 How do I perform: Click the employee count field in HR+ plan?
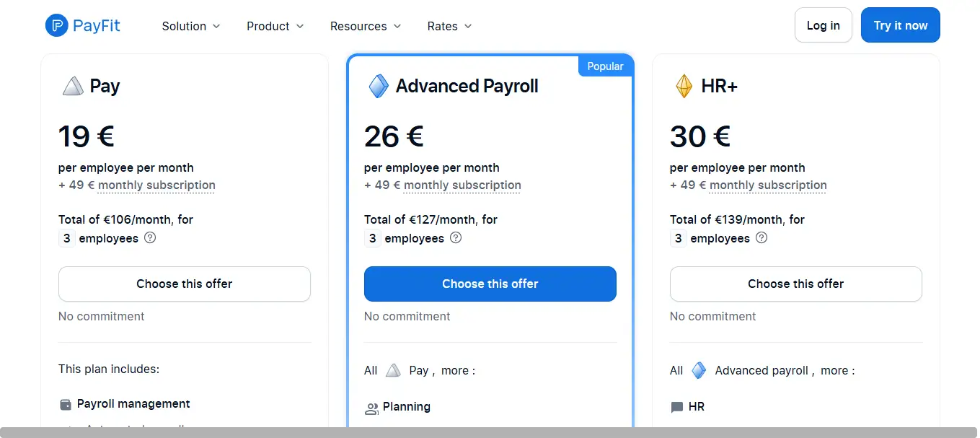coord(679,238)
